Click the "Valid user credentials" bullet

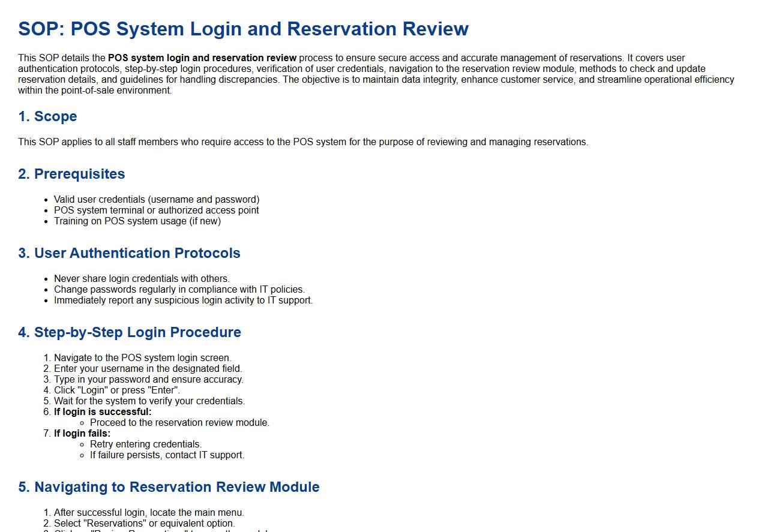[156, 200]
